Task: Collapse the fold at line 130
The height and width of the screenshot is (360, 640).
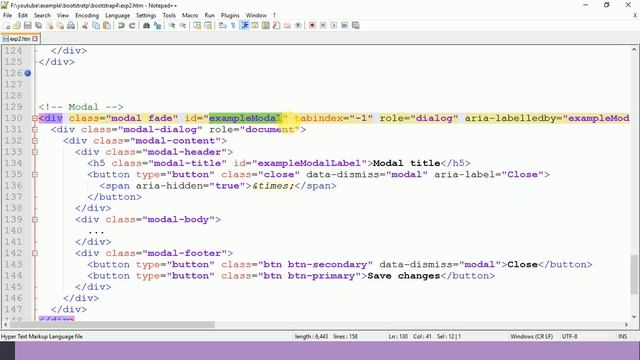Action: 35,118
